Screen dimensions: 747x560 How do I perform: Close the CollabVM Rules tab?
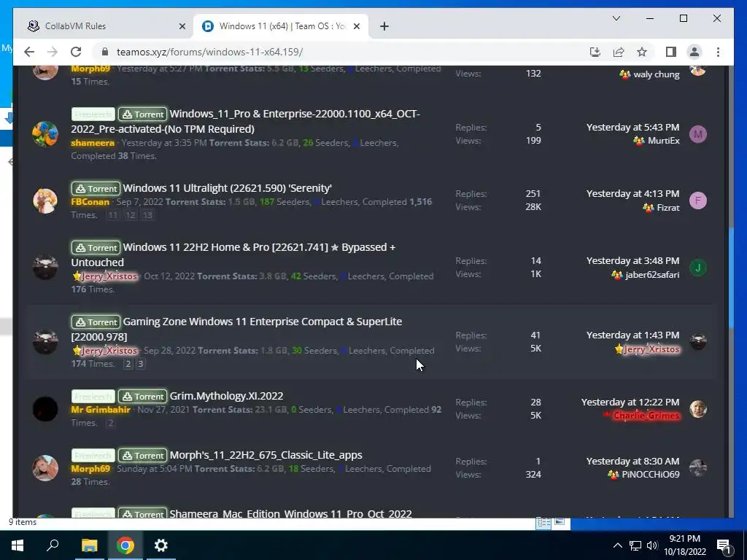click(x=182, y=26)
